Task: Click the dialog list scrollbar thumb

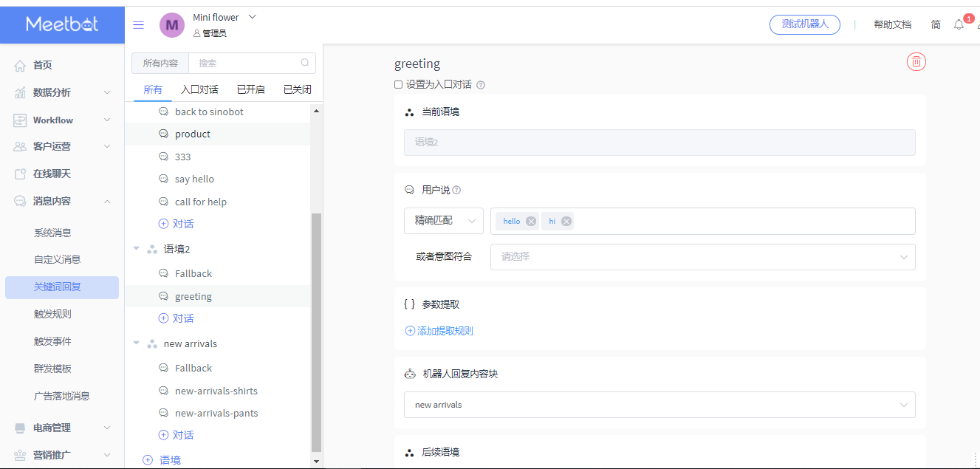Action: coord(317,332)
